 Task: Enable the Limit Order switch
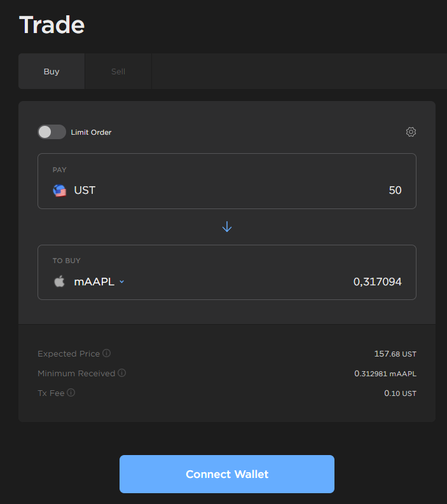coord(52,132)
